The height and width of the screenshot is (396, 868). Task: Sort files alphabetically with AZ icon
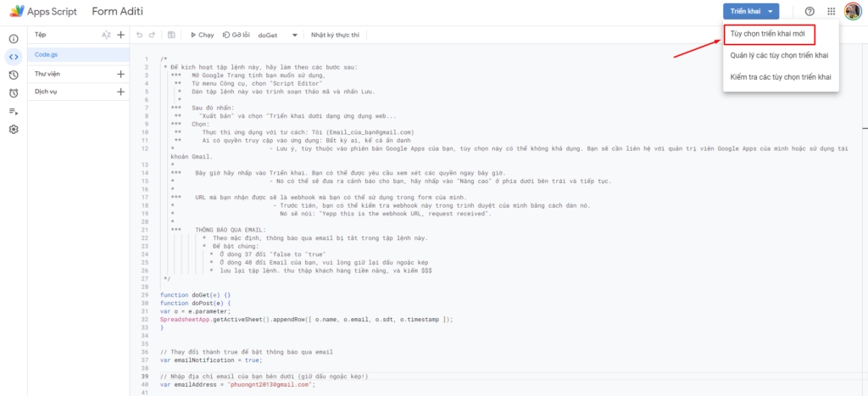pyautogui.click(x=106, y=35)
